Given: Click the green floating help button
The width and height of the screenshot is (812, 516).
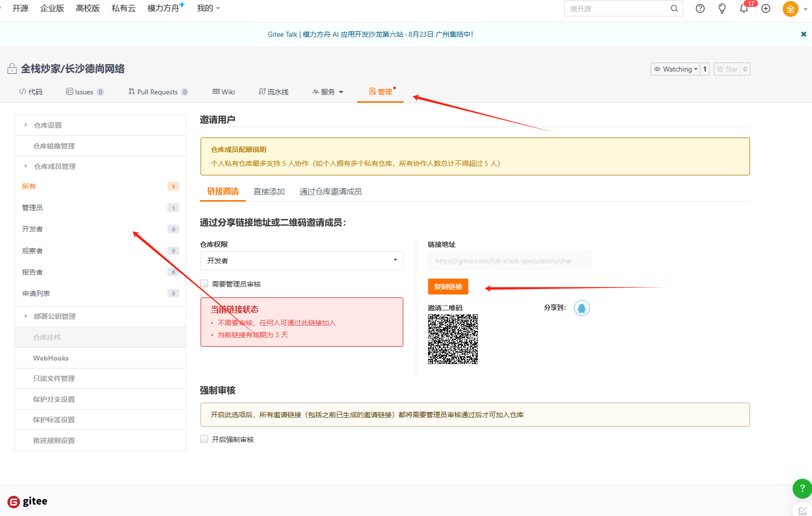Looking at the screenshot, I should (x=802, y=488).
